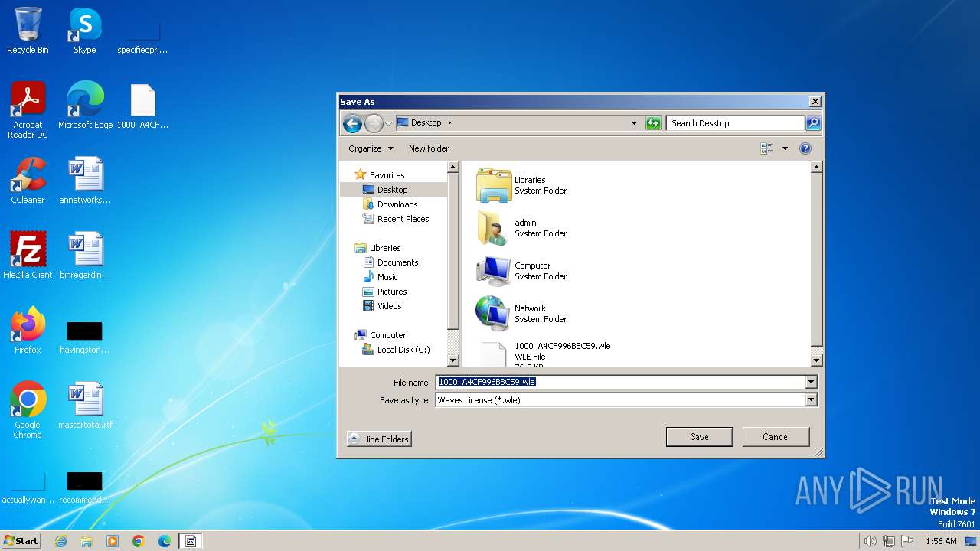Viewport: 980px width, 551px height.
Task: Click the clock showing 1:56 AM
Action: coord(941,541)
